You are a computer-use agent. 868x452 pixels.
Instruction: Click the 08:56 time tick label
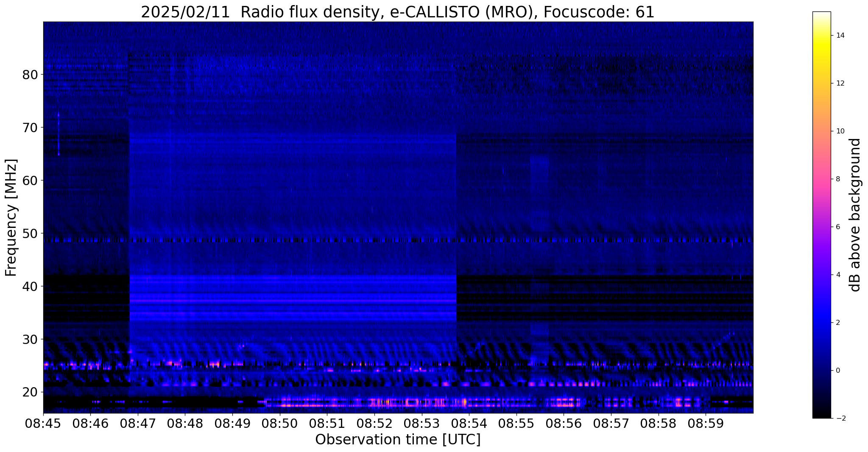point(563,423)
